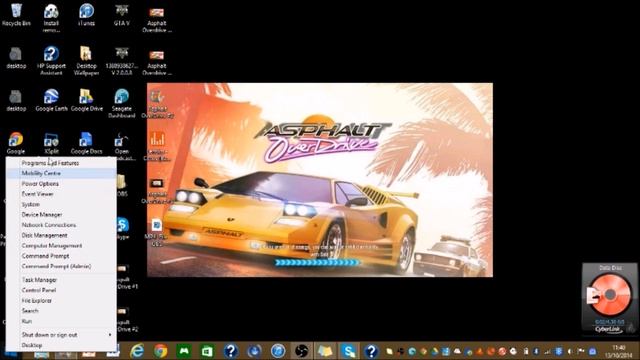
Task: Open Asphalt Overdrive icon beside GTA V
Action: (x=157, y=19)
